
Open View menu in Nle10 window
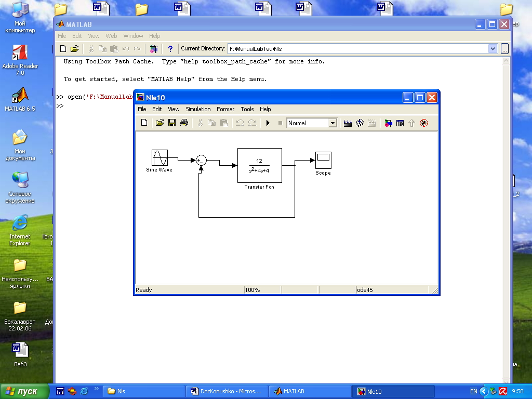point(174,109)
